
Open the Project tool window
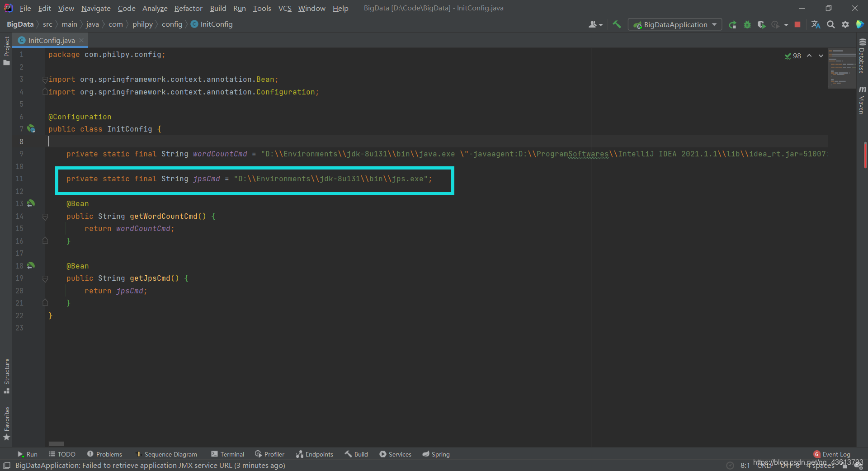point(6,51)
